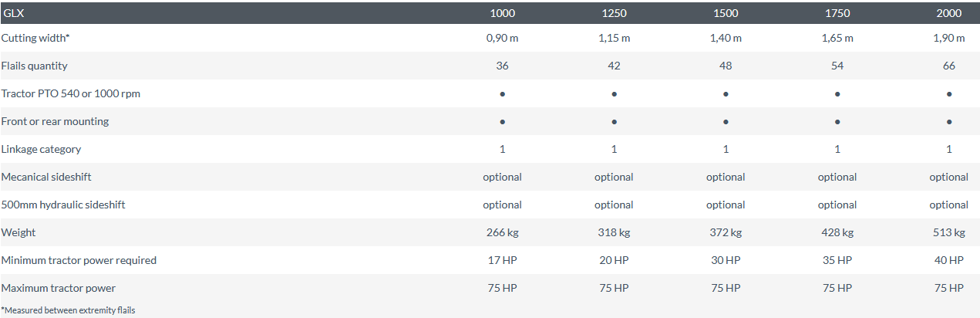Click the GLX header label
The width and height of the screenshot is (980, 318).
13,13
